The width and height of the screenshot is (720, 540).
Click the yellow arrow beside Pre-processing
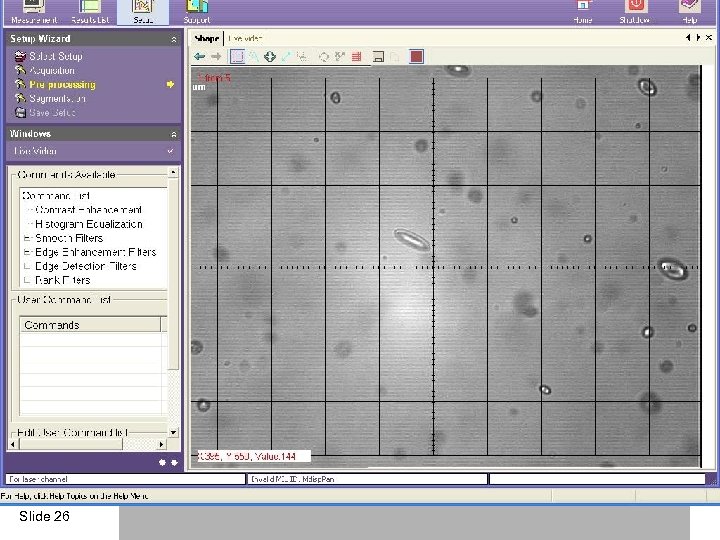[x=170, y=84]
